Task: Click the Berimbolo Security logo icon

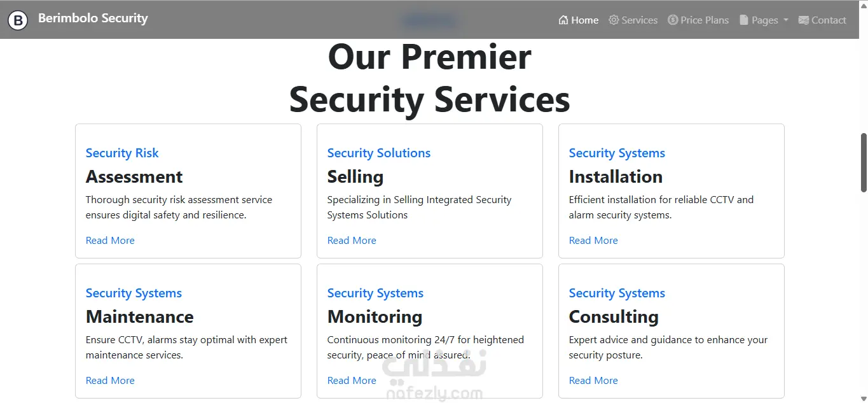Action: coord(18,21)
